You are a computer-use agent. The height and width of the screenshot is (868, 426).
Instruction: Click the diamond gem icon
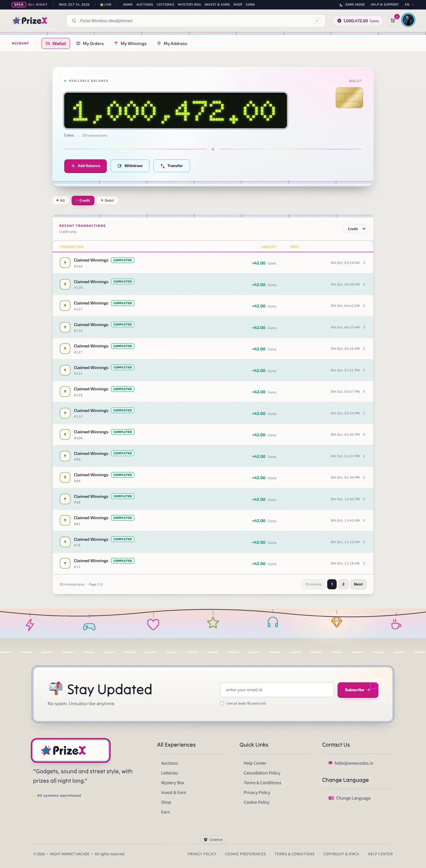coord(336,622)
